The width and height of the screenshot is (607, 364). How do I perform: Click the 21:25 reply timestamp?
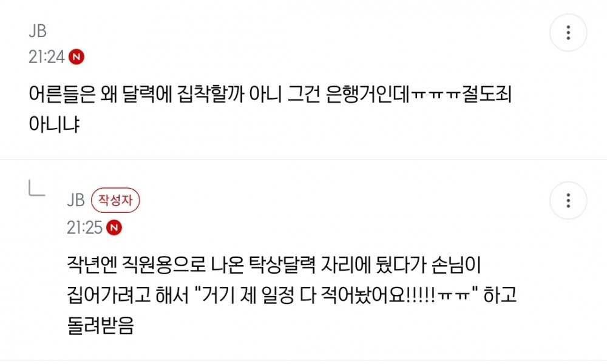(84, 228)
